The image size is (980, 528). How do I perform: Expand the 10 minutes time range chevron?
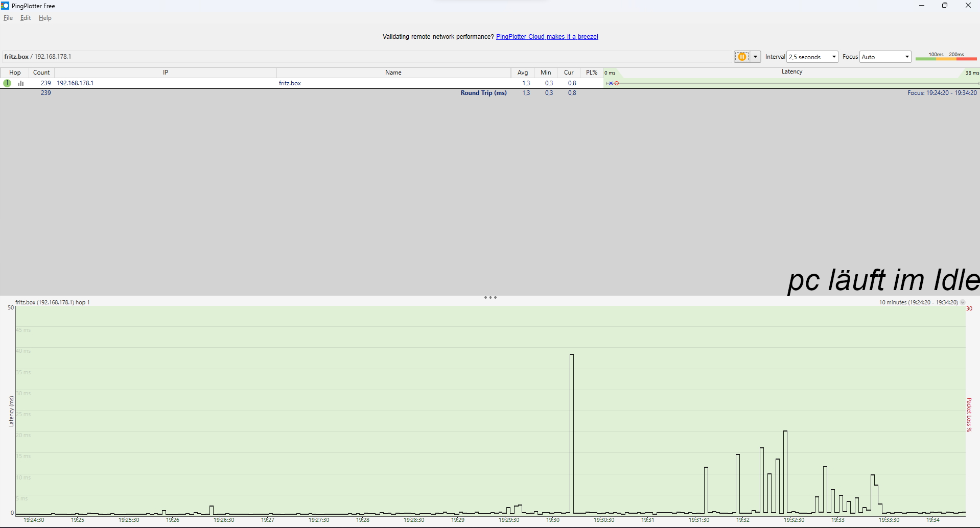pos(963,302)
